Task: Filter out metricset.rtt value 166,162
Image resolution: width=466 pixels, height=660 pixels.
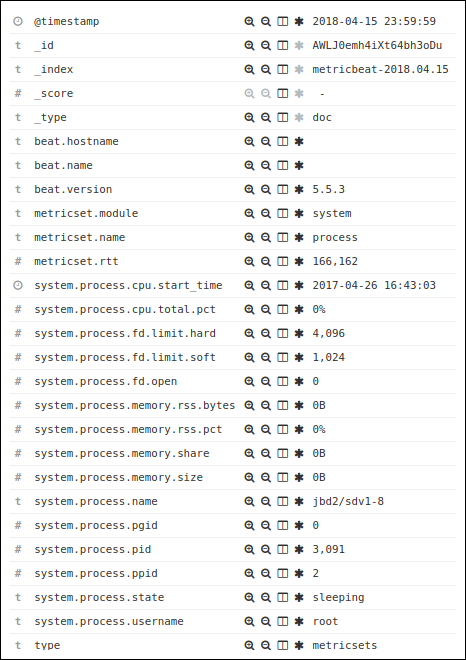Action: (266, 261)
